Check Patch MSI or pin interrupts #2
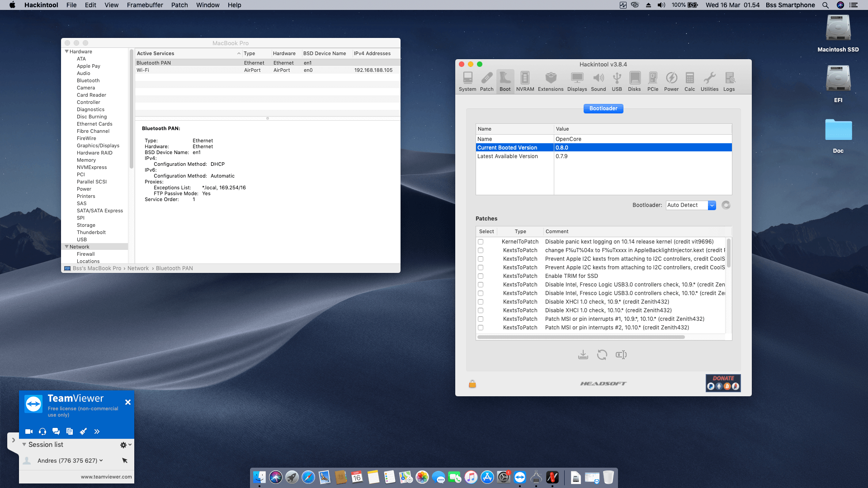868x488 pixels. coord(481,328)
